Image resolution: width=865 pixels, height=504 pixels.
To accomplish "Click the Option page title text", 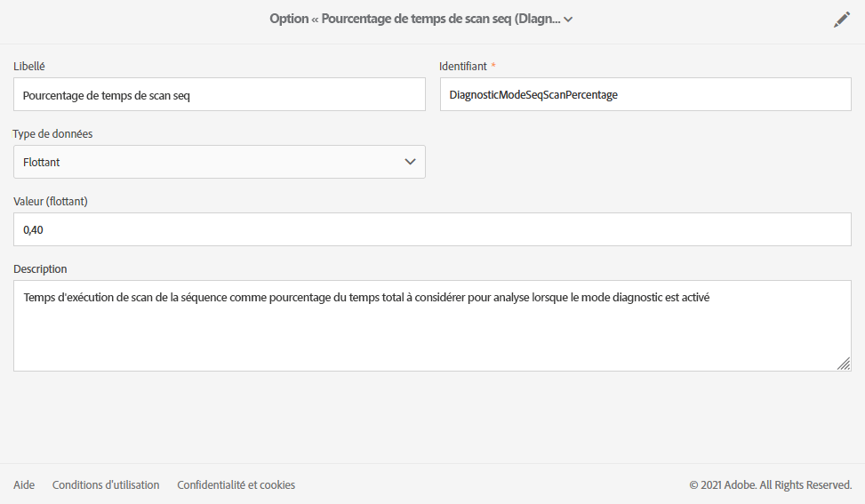I will [415, 19].
